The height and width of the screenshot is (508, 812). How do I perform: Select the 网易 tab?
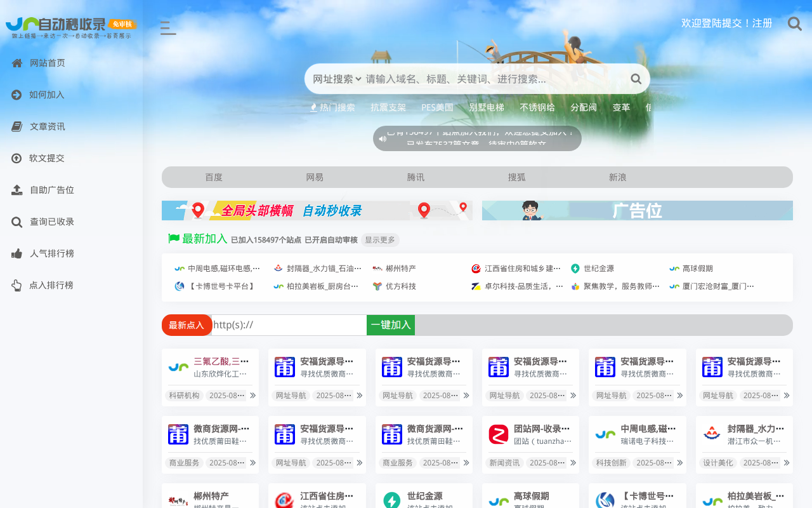pyautogui.click(x=315, y=177)
